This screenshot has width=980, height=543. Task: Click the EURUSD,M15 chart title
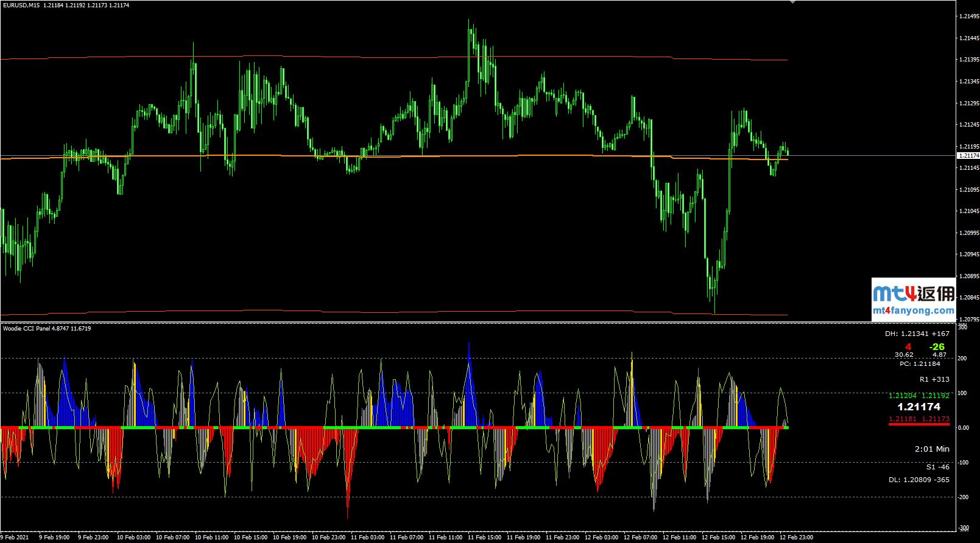(22, 5)
